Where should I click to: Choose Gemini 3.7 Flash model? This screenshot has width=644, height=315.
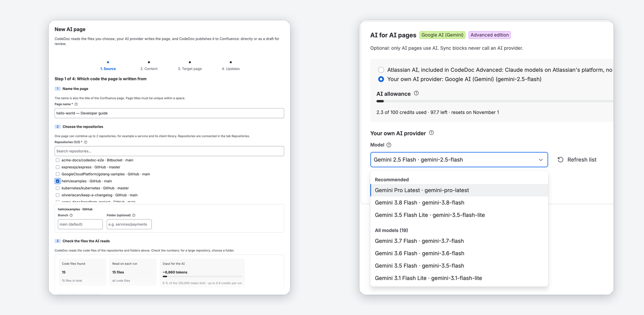(x=459, y=241)
